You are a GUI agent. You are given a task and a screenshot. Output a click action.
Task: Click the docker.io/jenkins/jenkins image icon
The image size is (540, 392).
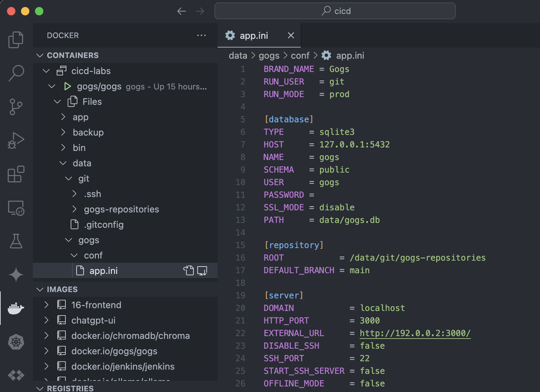point(62,366)
